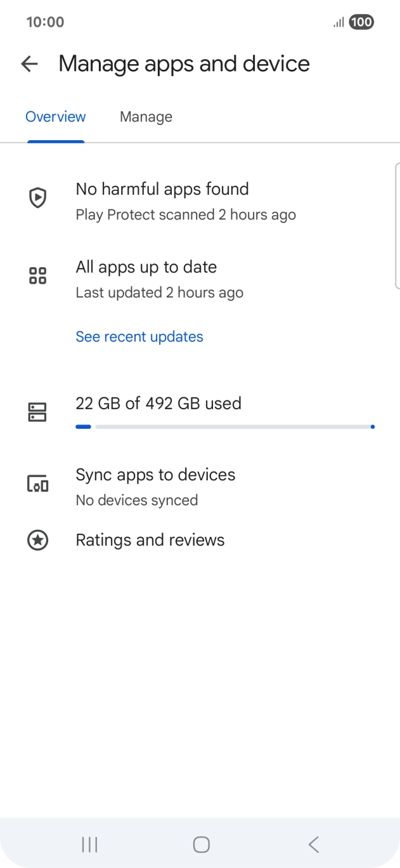
Task: Open 22 GB of 492 GB used
Action: click(158, 404)
